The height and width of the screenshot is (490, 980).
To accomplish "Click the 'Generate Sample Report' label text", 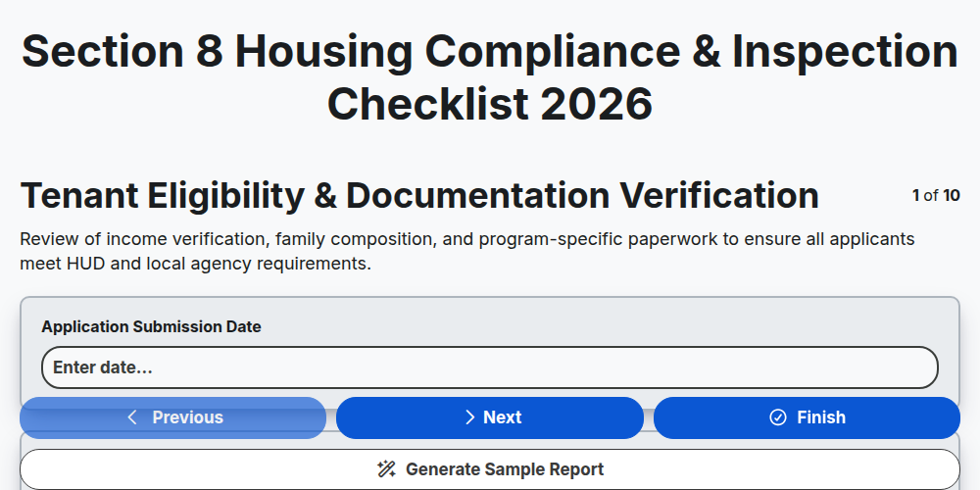I will click(505, 469).
